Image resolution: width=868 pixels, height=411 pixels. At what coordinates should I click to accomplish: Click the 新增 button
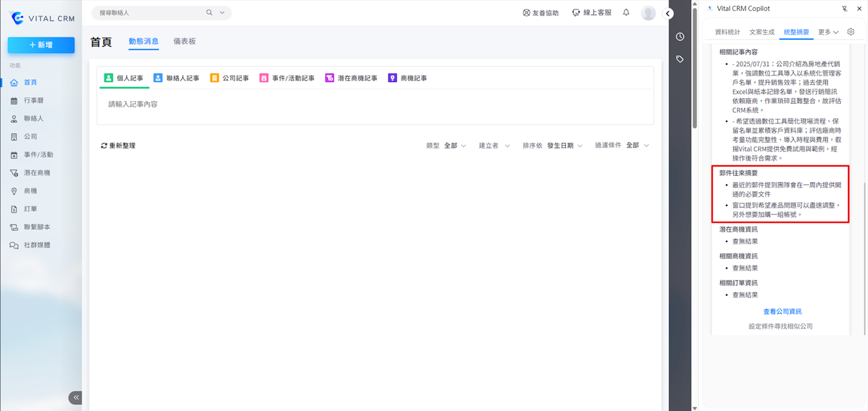pos(41,45)
